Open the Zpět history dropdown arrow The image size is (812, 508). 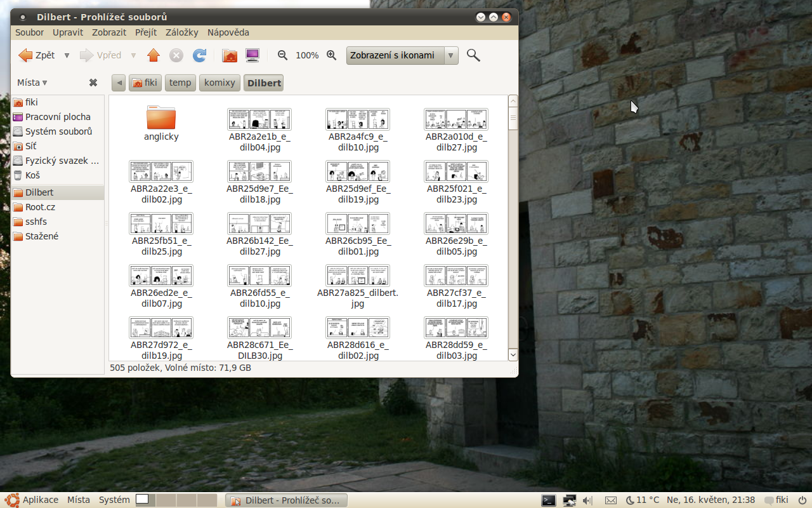(67, 55)
